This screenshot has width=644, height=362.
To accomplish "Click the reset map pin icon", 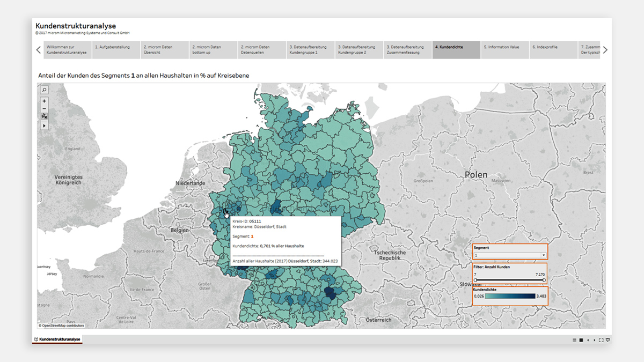I will (x=44, y=116).
